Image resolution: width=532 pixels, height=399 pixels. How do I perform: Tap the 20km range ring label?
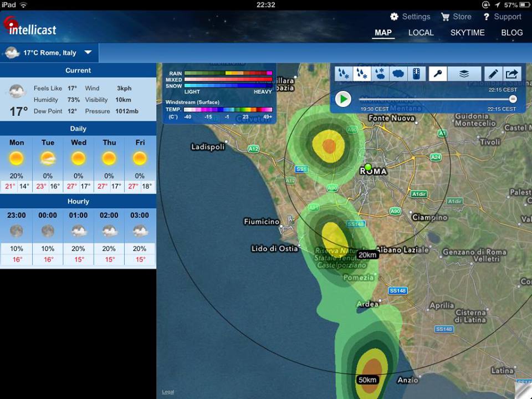click(x=367, y=255)
